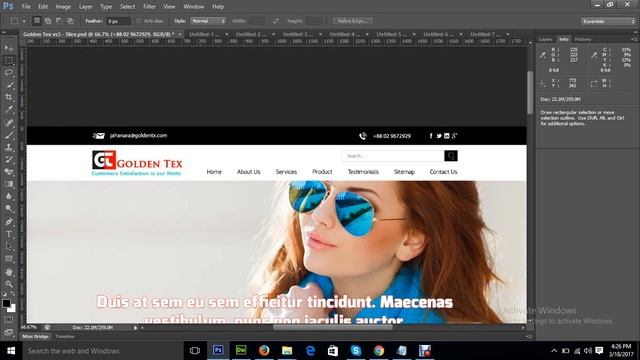Viewport: 640px width, 360px height.
Task: Select the History Brush tool
Action: click(x=9, y=160)
